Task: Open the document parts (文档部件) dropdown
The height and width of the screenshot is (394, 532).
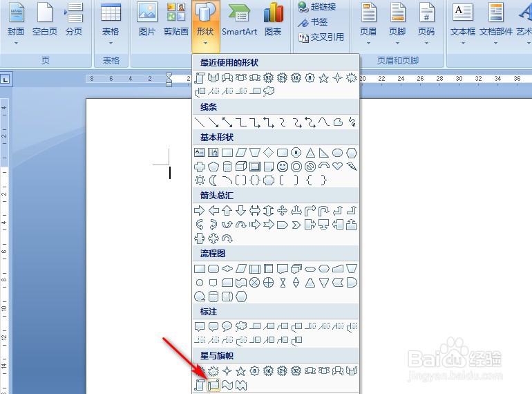Action: coord(495,24)
